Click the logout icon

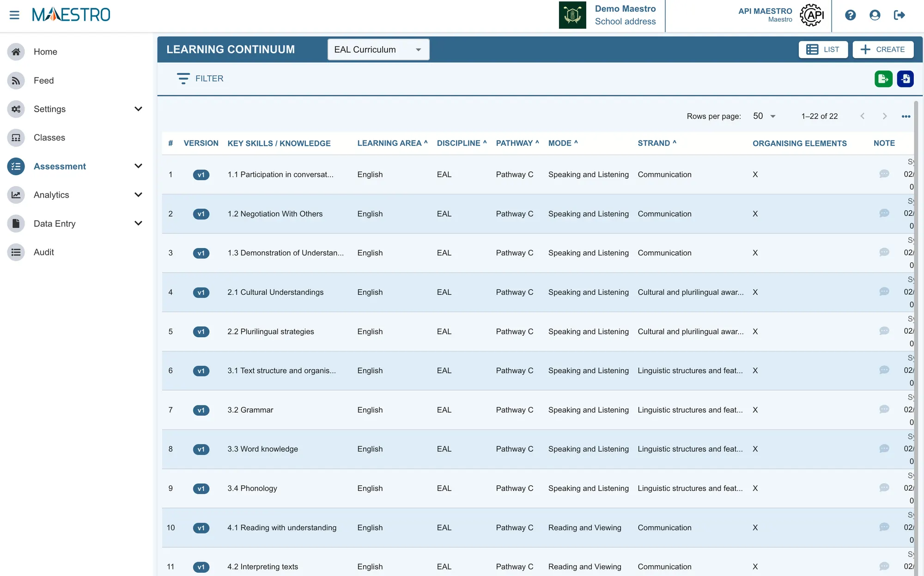[x=899, y=15]
